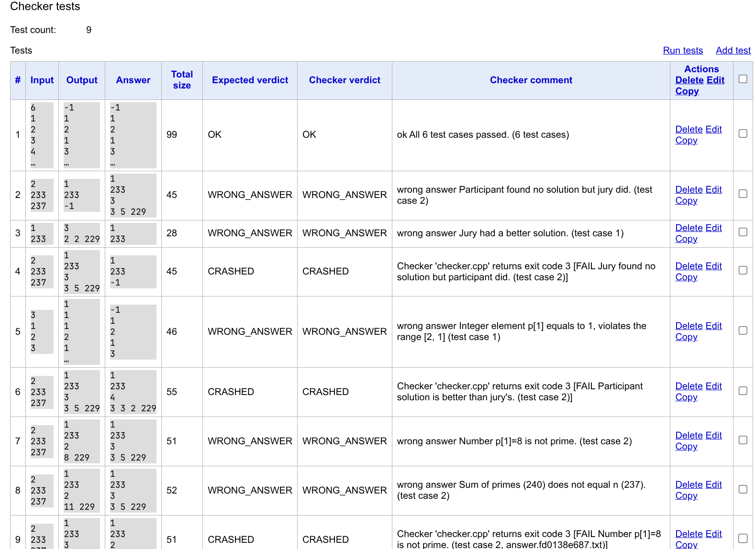The width and height of the screenshot is (756, 549).
Task: Click the Expected verdict column header
Action: (x=250, y=80)
